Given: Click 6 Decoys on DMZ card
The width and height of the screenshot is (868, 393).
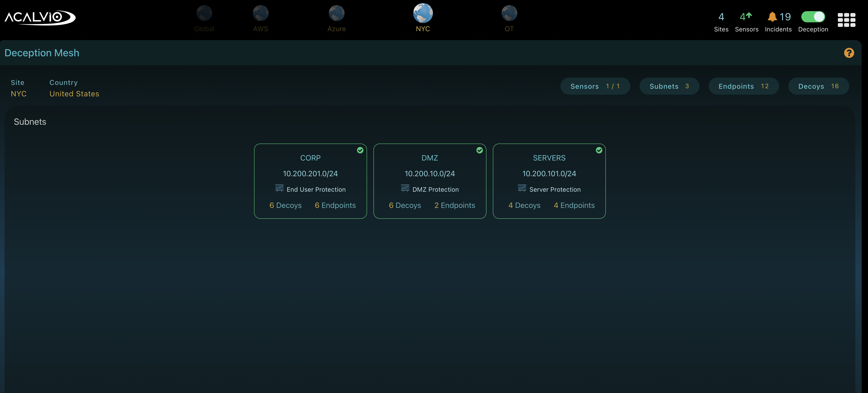Looking at the screenshot, I should [405, 205].
